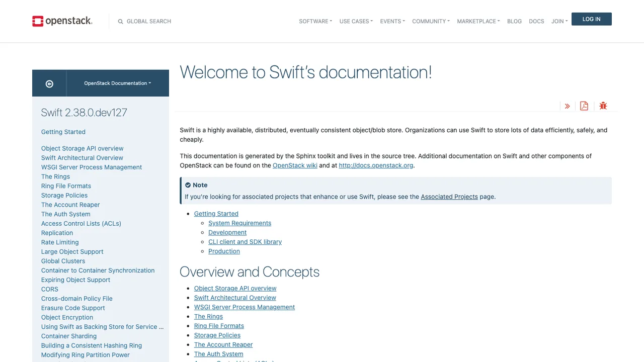
Task: Expand the USE CASES menu
Action: tap(356, 22)
